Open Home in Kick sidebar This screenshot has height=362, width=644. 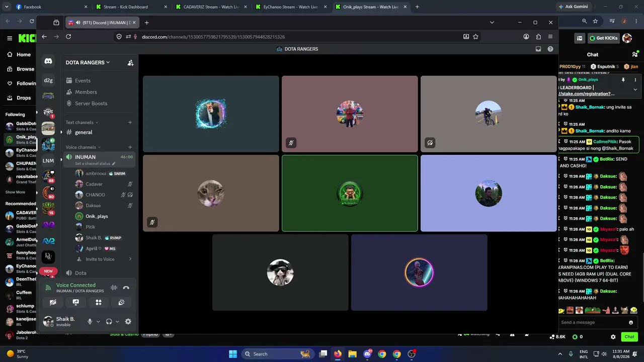pyautogui.click(x=19, y=55)
